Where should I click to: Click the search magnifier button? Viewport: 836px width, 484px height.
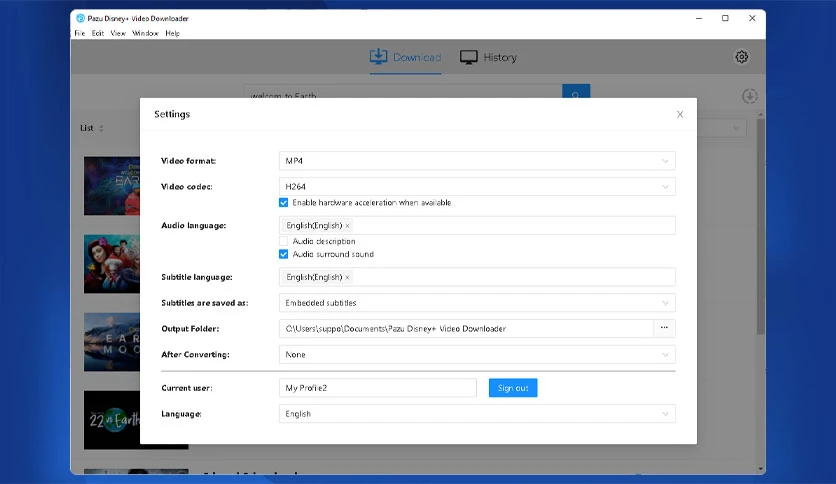(x=576, y=91)
